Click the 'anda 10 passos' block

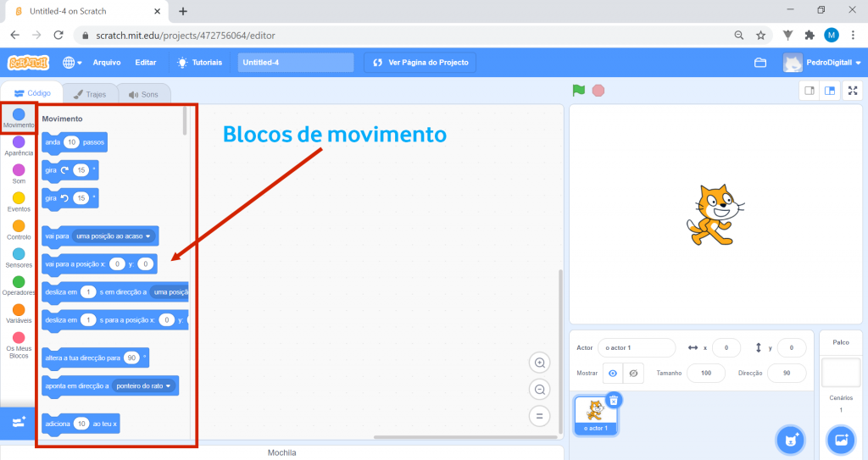pyautogui.click(x=75, y=142)
